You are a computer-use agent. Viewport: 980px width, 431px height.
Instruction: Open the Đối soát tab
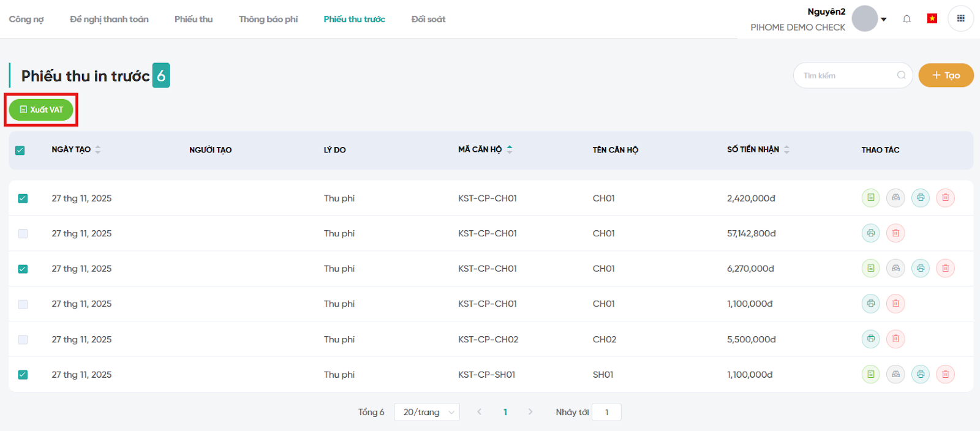click(428, 19)
